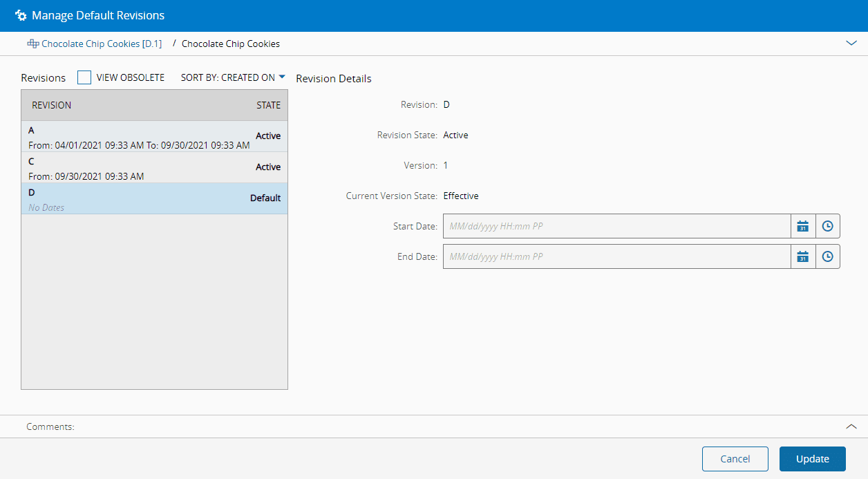Enable the View Obsolete checkbox
The image size is (868, 479).
click(84, 77)
